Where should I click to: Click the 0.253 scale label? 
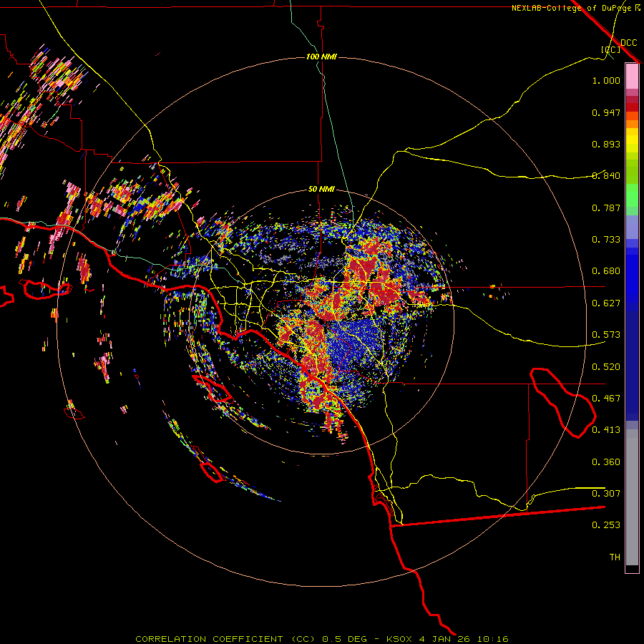coord(606,525)
